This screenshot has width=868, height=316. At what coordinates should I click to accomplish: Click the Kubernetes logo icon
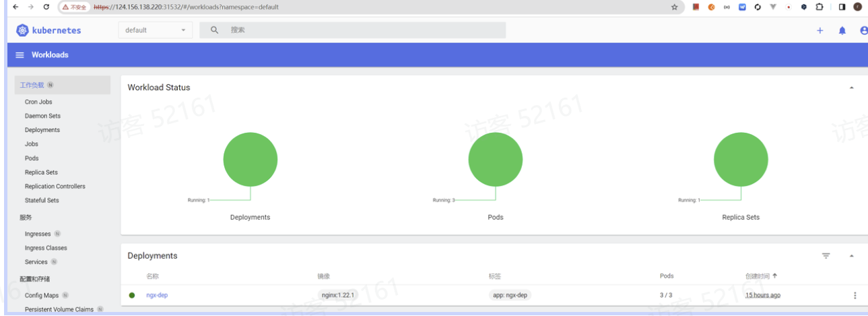(x=23, y=30)
